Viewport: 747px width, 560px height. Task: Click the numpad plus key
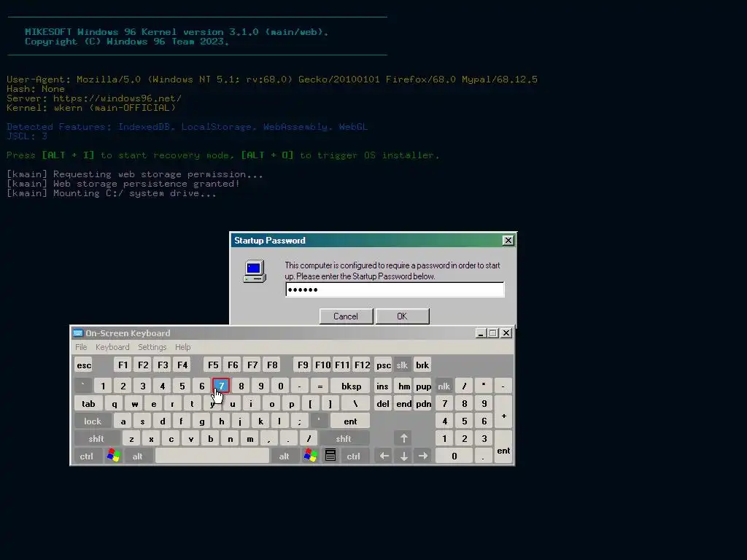point(503,412)
